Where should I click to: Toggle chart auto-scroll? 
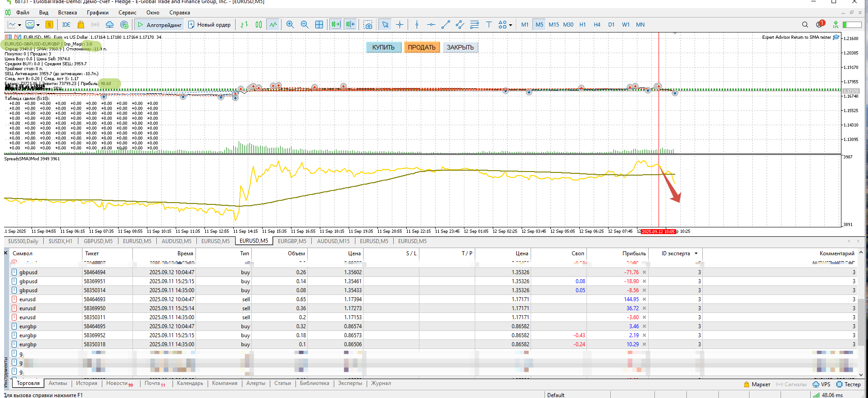[336, 25]
